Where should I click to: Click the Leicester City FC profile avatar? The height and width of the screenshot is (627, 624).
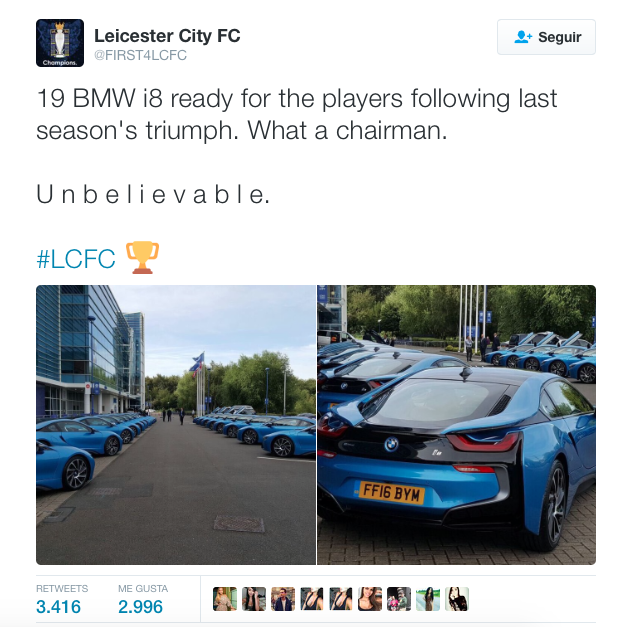click(60, 43)
